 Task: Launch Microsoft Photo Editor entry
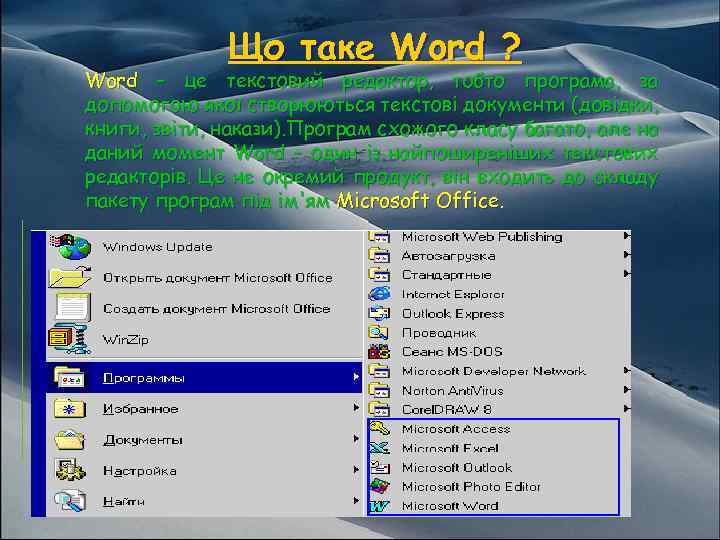494,487
